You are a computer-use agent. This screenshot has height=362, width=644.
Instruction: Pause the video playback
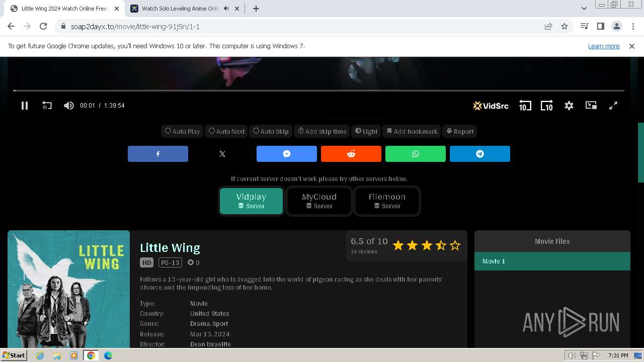pyautogui.click(x=24, y=106)
